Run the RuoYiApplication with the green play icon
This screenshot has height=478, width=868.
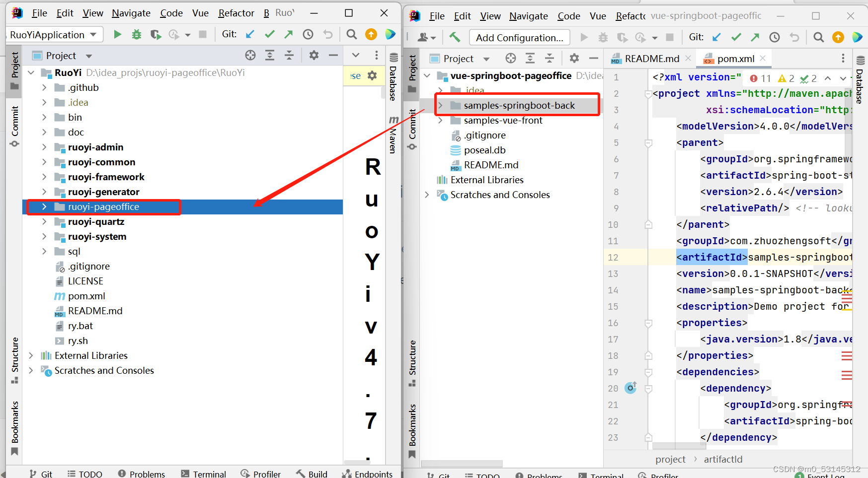pyautogui.click(x=117, y=34)
